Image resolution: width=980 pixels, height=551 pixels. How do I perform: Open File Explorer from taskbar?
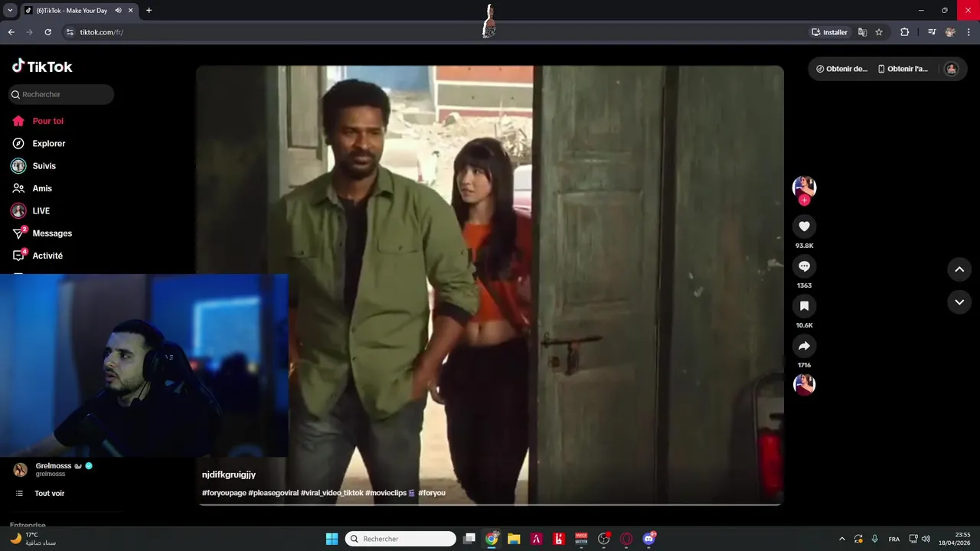click(514, 539)
